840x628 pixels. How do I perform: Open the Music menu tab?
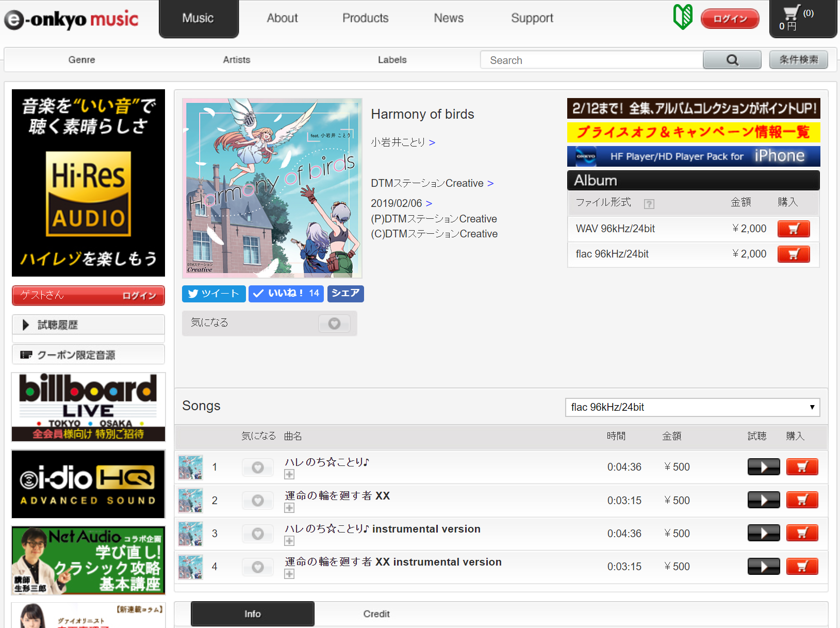199,19
